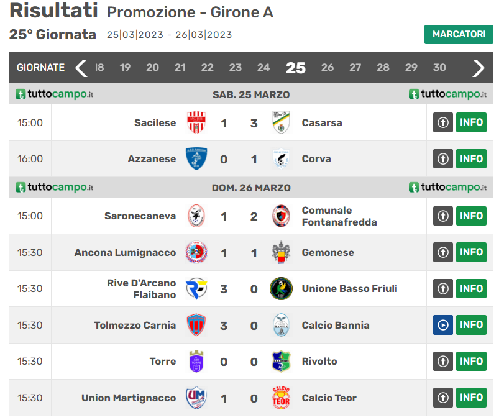Click arrow icon for Torre-Rivolto match
The width and height of the screenshot is (504, 420).
(x=443, y=361)
